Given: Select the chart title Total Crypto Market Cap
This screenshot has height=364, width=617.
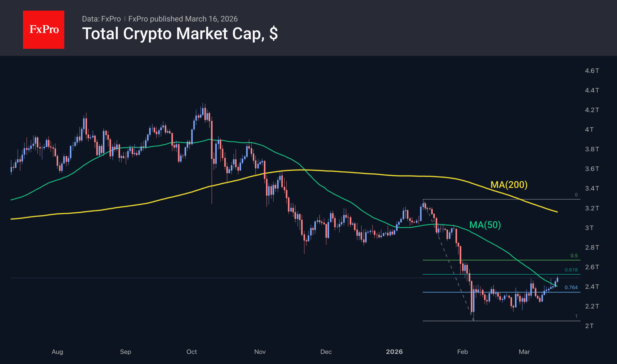Looking at the screenshot, I should (x=180, y=34).
